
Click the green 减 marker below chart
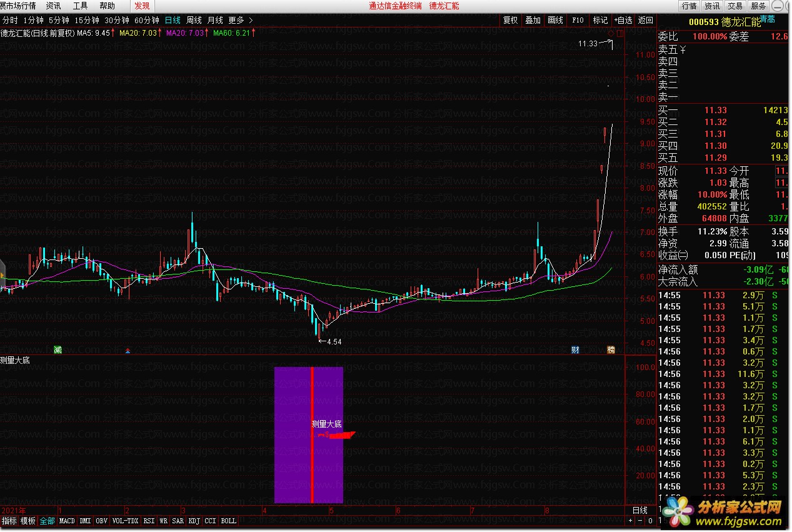(58, 349)
